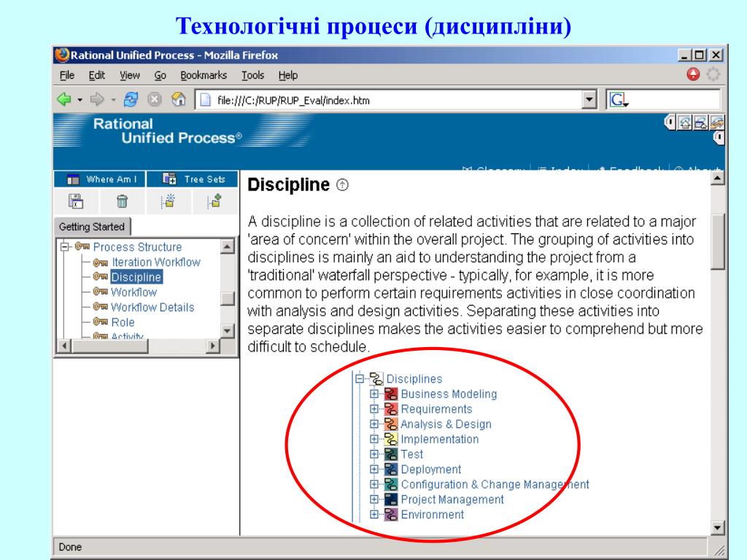Click the key icon next to Role
747x560 pixels.
pyautogui.click(x=100, y=322)
